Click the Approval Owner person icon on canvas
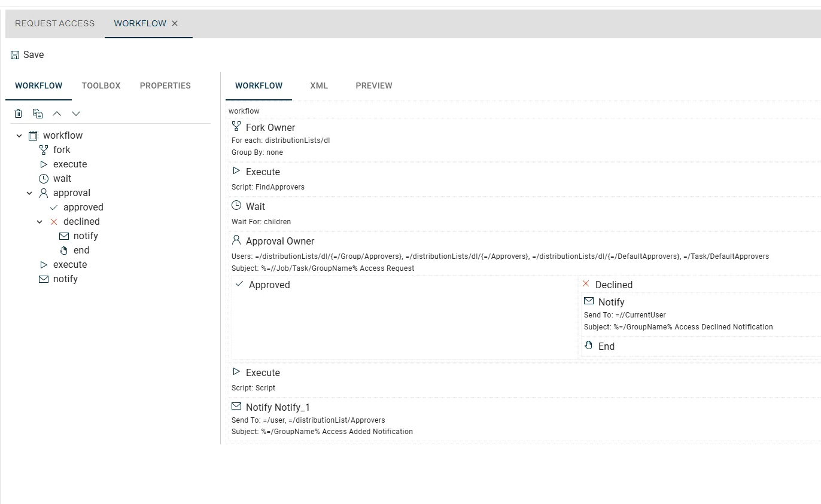This screenshot has width=821, height=504. coord(236,240)
